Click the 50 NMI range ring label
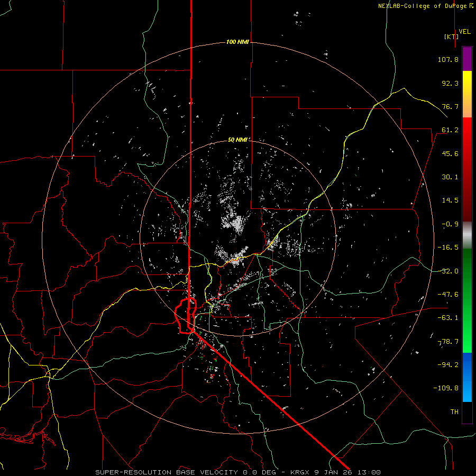The height and width of the screenshot is (476, 476). tap(237, 140)
